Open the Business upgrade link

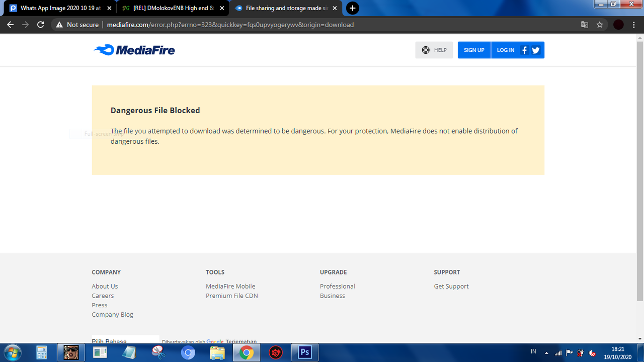tap(333, 296)
